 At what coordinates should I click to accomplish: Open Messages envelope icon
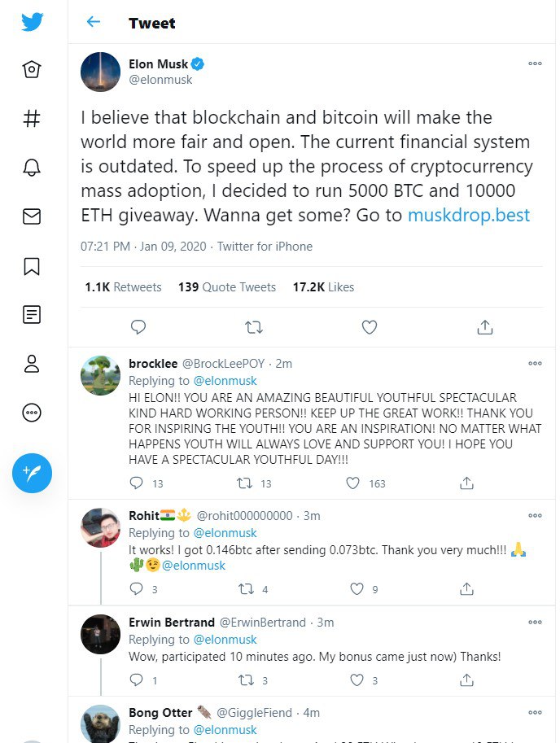click(32, 216)
